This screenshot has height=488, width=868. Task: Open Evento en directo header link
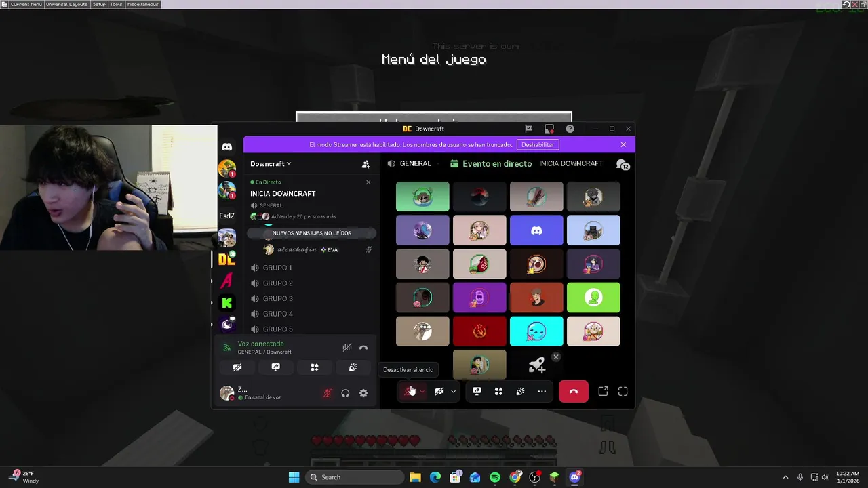[491, 164]
